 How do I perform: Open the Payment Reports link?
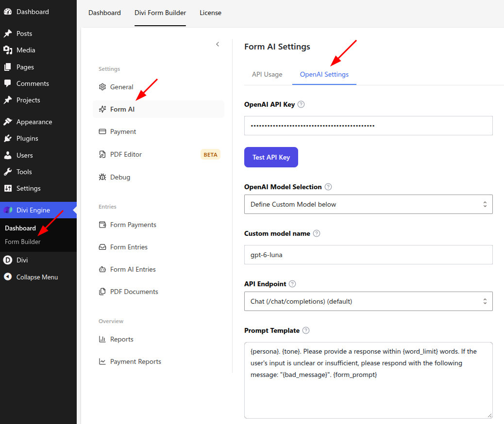pos(135,361)
